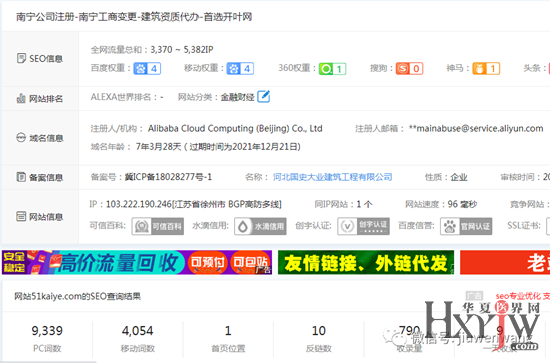The width and height of the screenshot is (550, 363).
Task: Click the Baidu weight badge showing 4
Action: (x=147, y=68)
